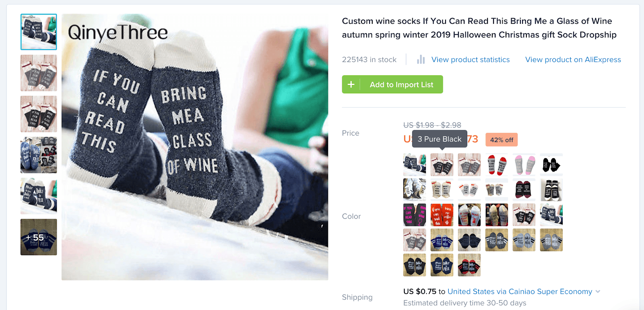Click United States via Cainiao Super Economy
Image resolution: width=644 pixels, height=310 pixels.
coord(520,291)
